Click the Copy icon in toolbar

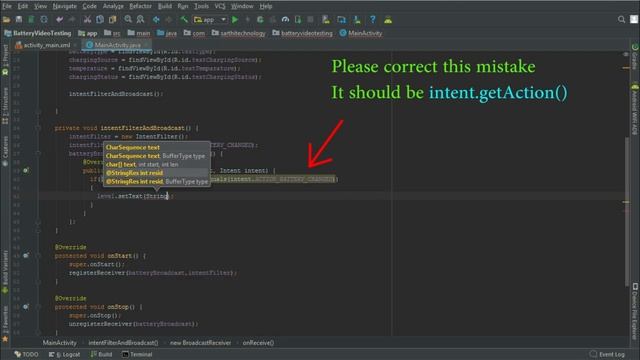pos(100,20)
